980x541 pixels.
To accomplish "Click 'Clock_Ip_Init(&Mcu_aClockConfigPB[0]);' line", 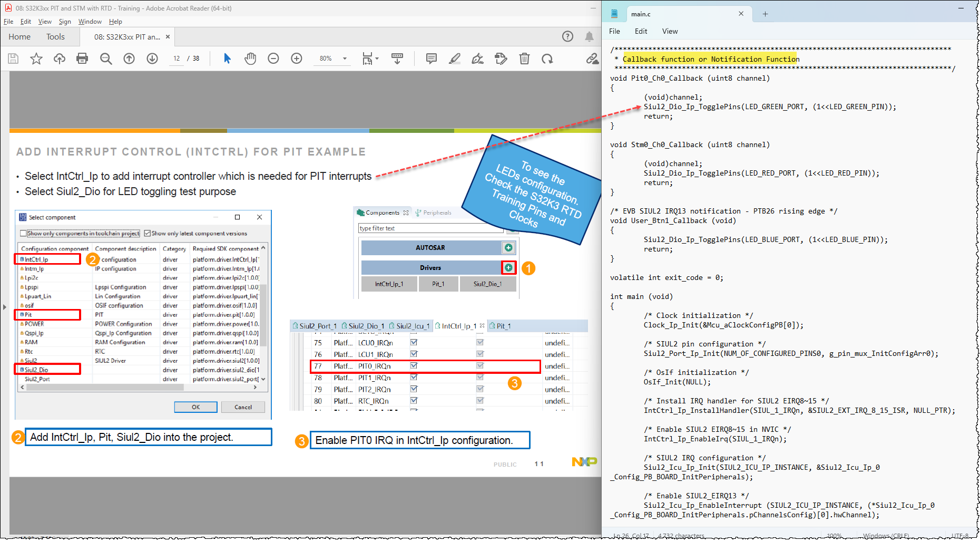I will pos(723,325).
